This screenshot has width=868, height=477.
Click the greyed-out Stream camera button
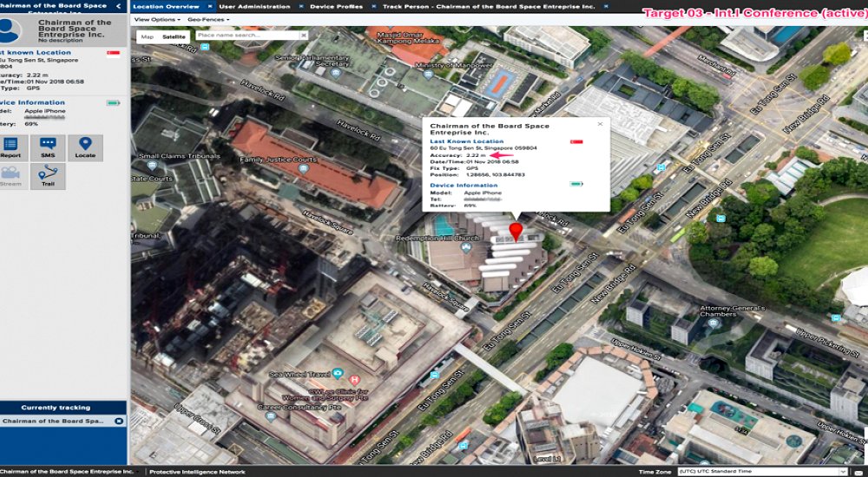click(11, 176)
